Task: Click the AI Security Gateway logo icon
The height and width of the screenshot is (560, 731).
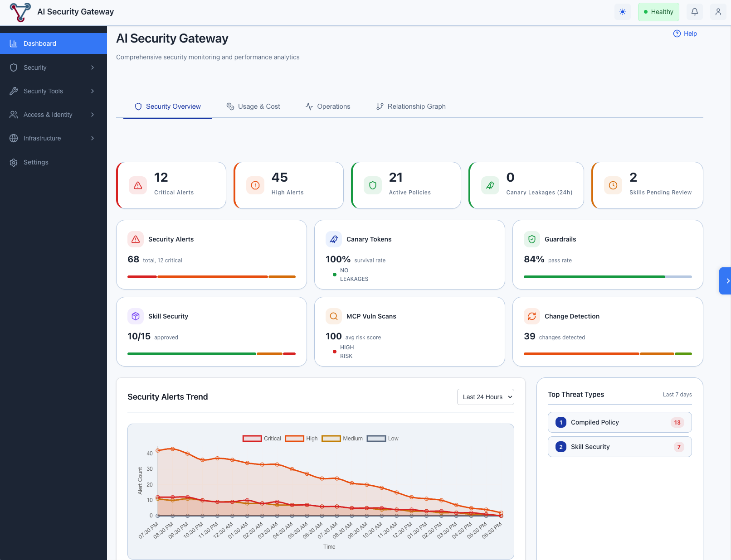Action: tap(19, 12)
